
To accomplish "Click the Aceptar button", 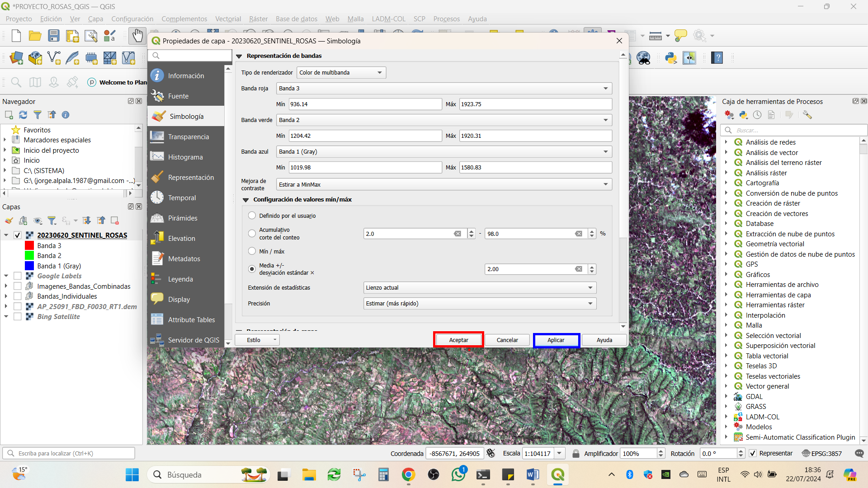I will (458, 340).
